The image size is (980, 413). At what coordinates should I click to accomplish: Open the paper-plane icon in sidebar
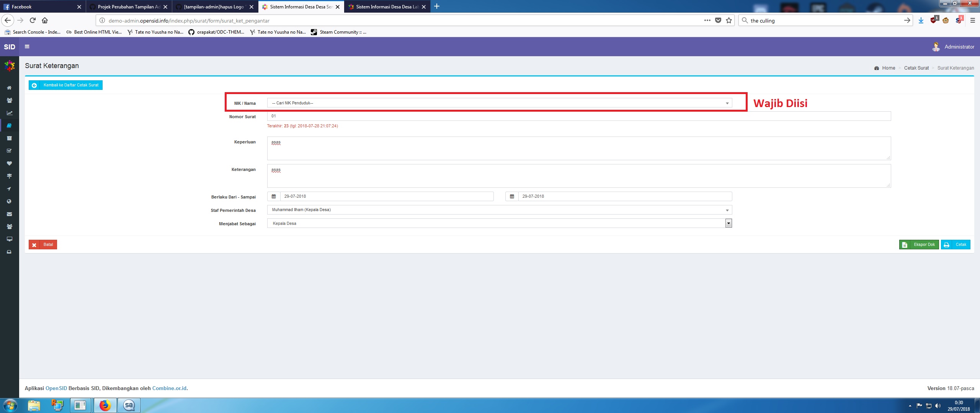(9, 189)
